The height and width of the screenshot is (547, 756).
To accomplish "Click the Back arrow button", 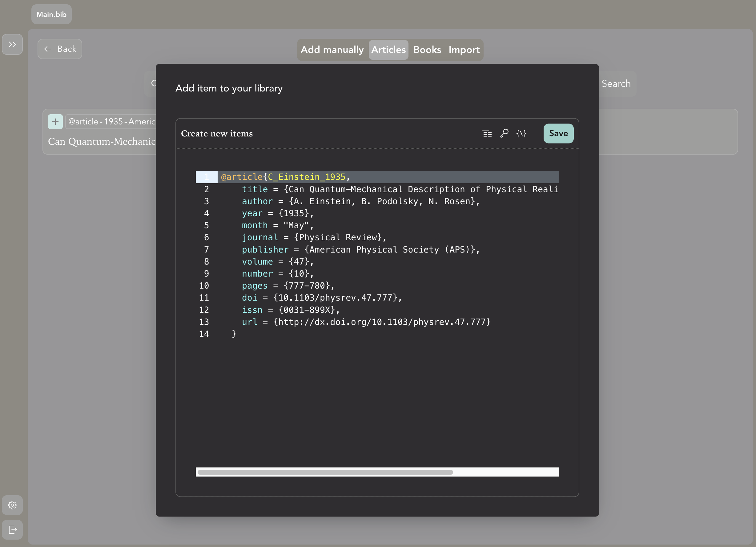I will click(x=60, y=49).
